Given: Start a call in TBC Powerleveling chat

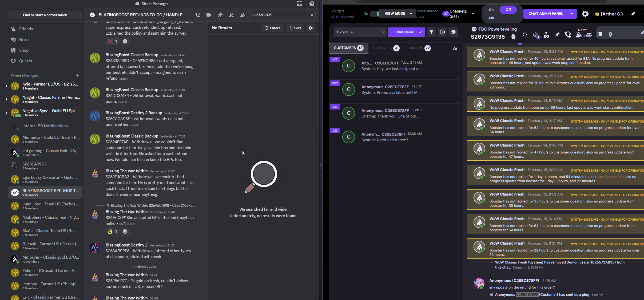Looking at the screenshot, I should (567, 35).
